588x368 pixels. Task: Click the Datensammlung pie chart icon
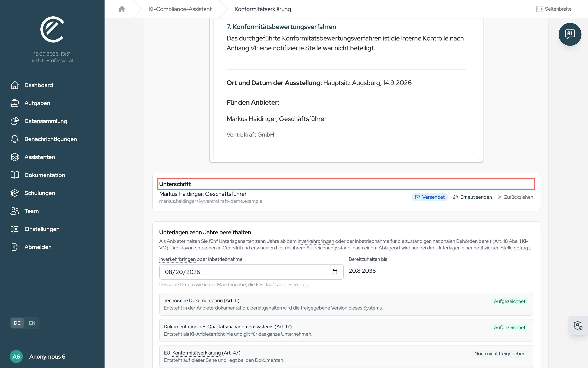(14, 121)
